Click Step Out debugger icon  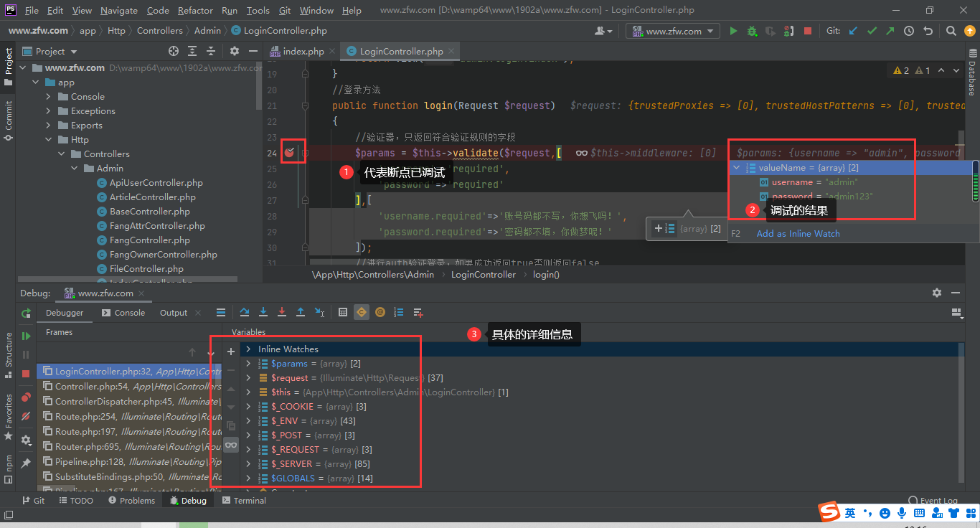pos(301,312)
